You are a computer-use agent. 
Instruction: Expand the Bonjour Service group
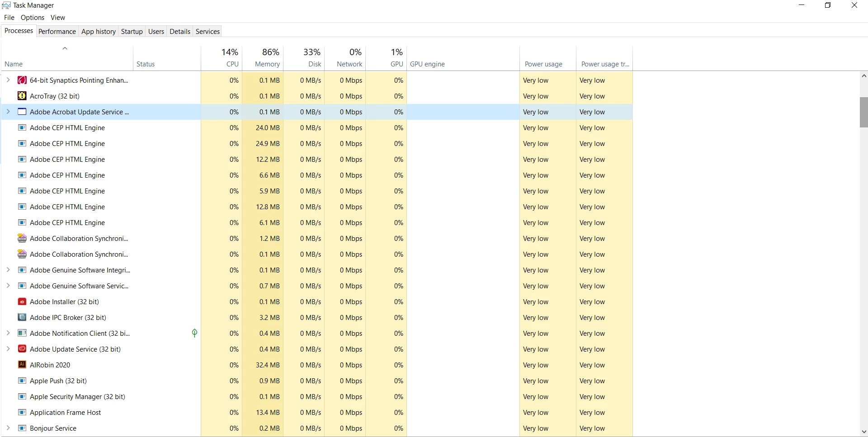tap(8, 428)
